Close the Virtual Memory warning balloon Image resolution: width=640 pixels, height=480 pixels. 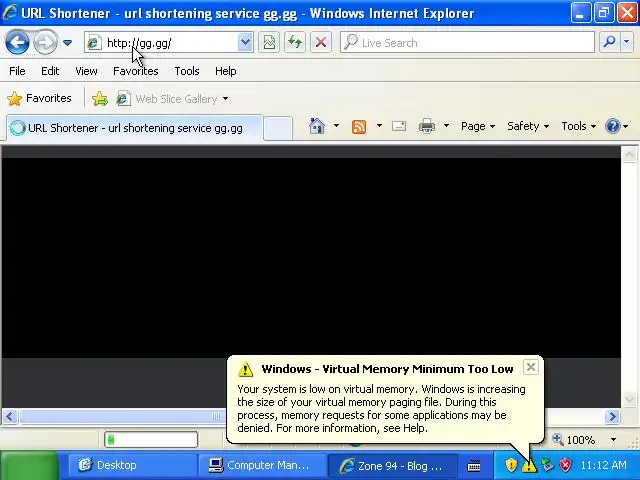(x=531, y=367)
